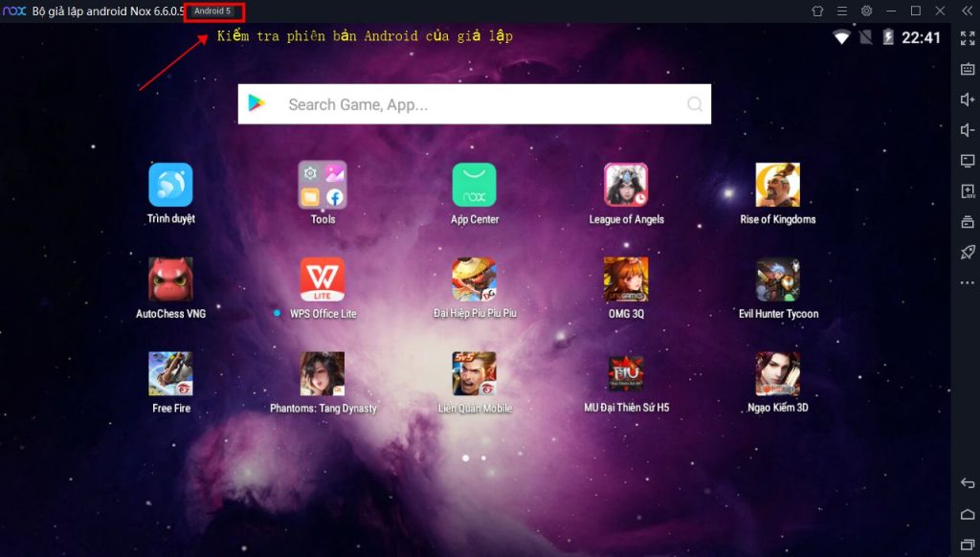The height and width of the screenshot is (557, 980).
Task: Click the search magnifier icon
Action: click(695, 103)
